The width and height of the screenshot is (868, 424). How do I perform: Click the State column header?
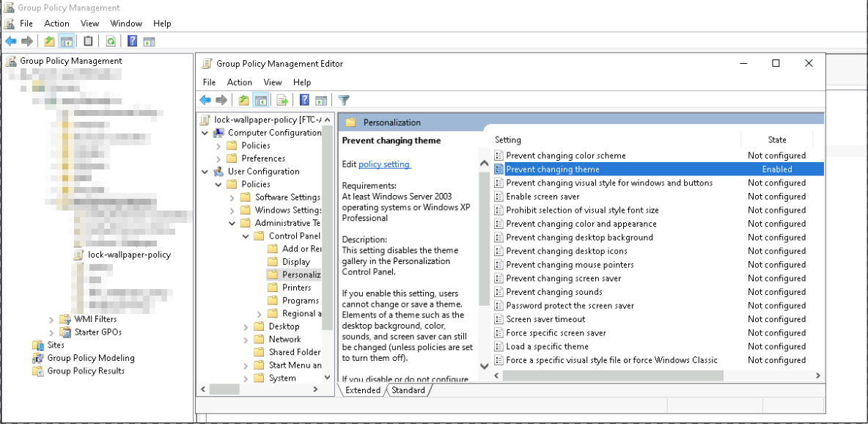coord(776,139)
